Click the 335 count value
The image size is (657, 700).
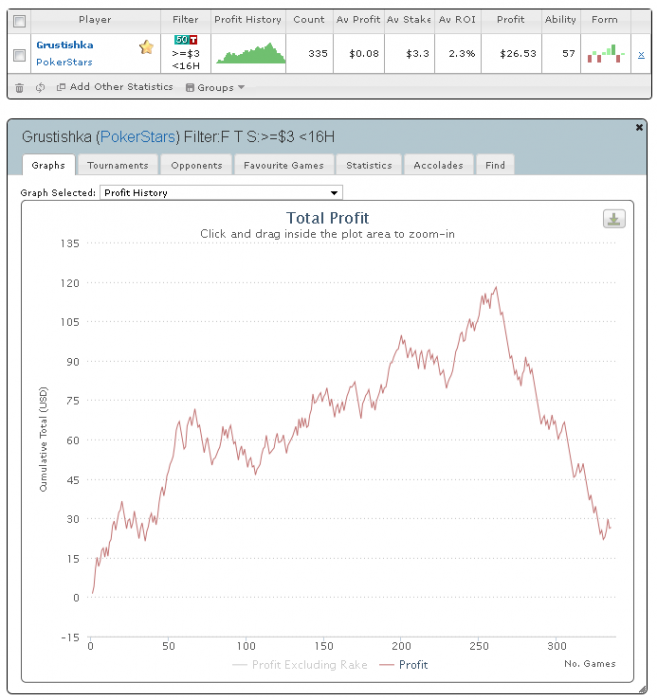click(x=318, y=54)
